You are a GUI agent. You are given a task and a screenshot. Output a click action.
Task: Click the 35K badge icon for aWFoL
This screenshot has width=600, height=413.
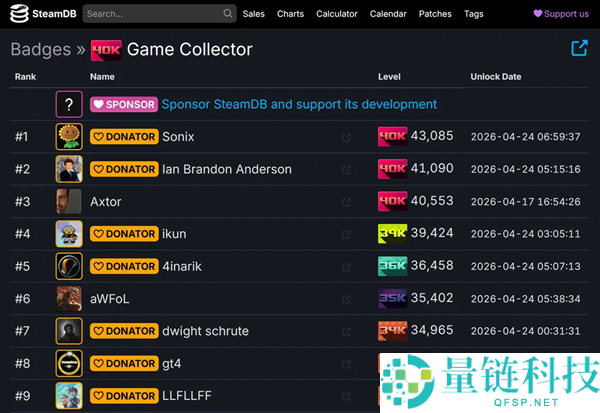[x=392, y=299]
